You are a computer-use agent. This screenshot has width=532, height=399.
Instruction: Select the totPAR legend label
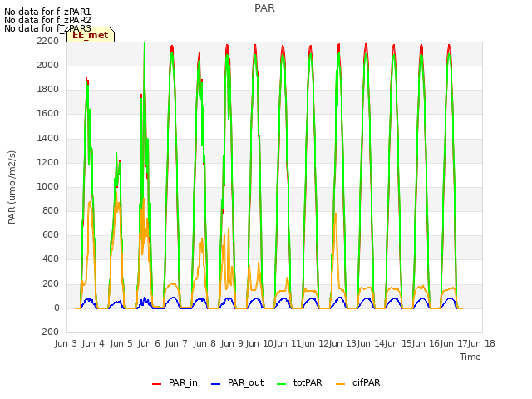point(308,382)
